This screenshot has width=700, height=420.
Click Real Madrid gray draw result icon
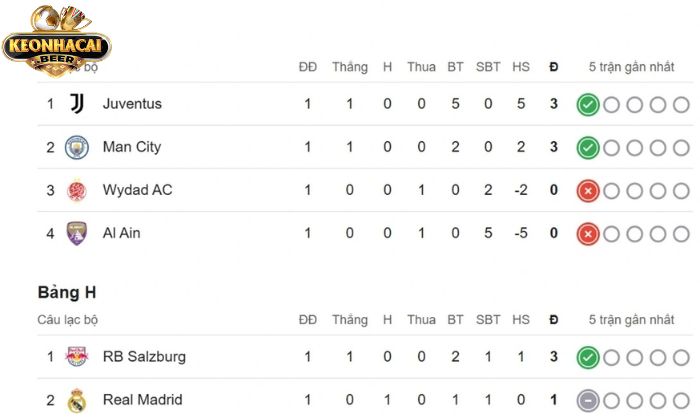pyautogui.click(x=588, y=401)
